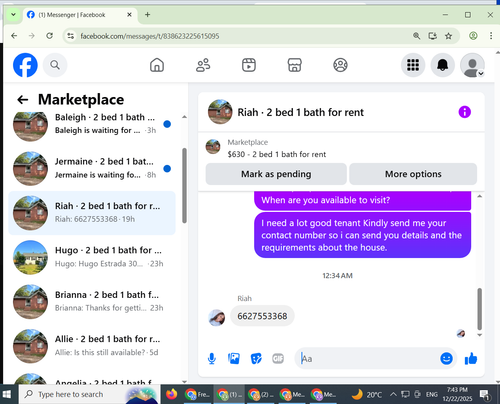
Task: Send a thumbs-up like
Action: [471, 359]
